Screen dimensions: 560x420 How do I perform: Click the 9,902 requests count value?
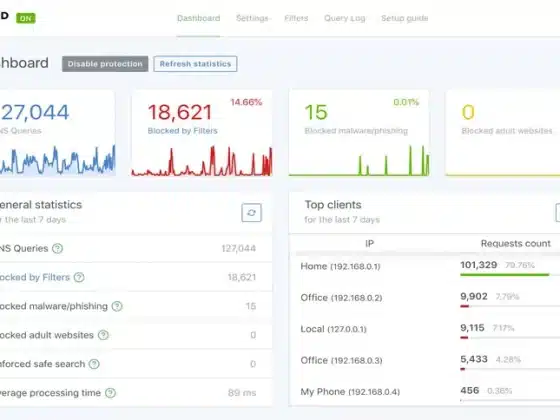point(474,296)
